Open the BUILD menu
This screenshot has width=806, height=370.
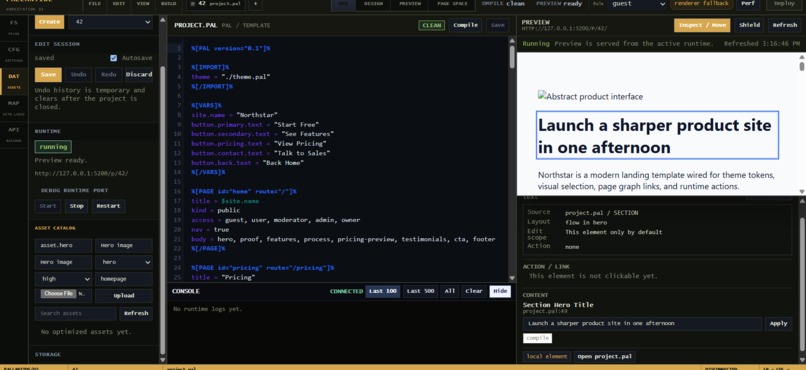pos(168,4)
